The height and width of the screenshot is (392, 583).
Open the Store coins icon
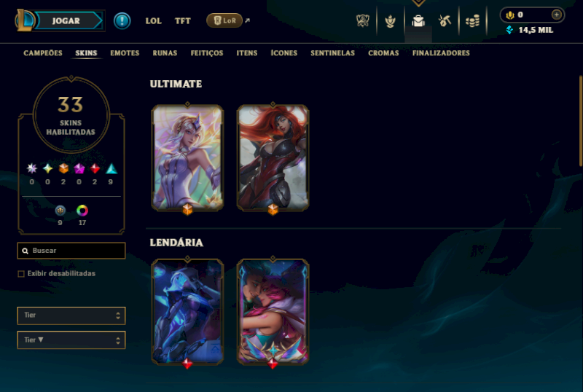(472, 21)
